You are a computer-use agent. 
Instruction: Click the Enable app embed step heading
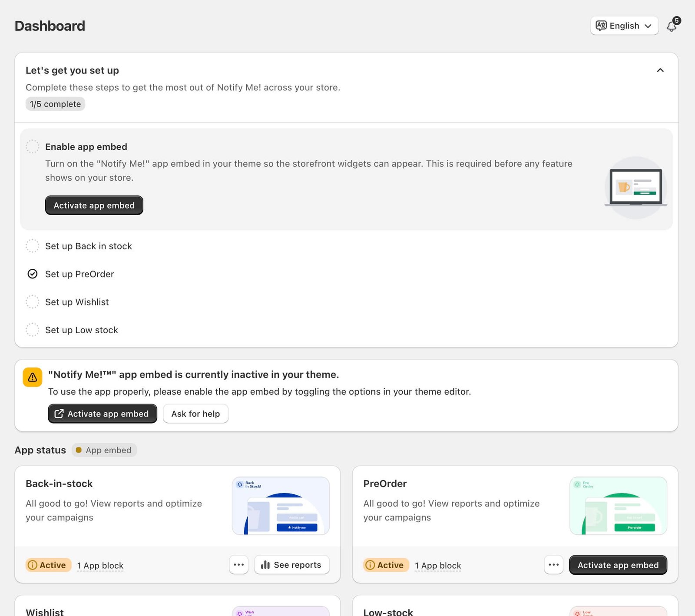[86, 147]
